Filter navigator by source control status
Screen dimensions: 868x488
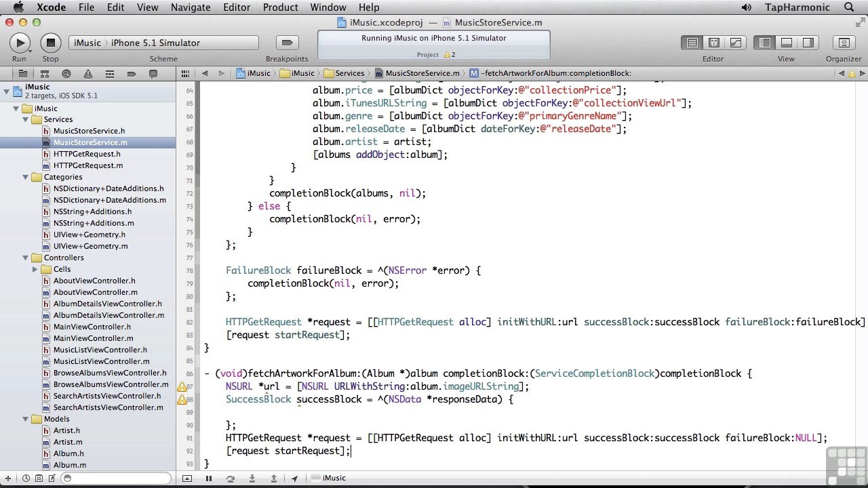(x=39, y=479)
